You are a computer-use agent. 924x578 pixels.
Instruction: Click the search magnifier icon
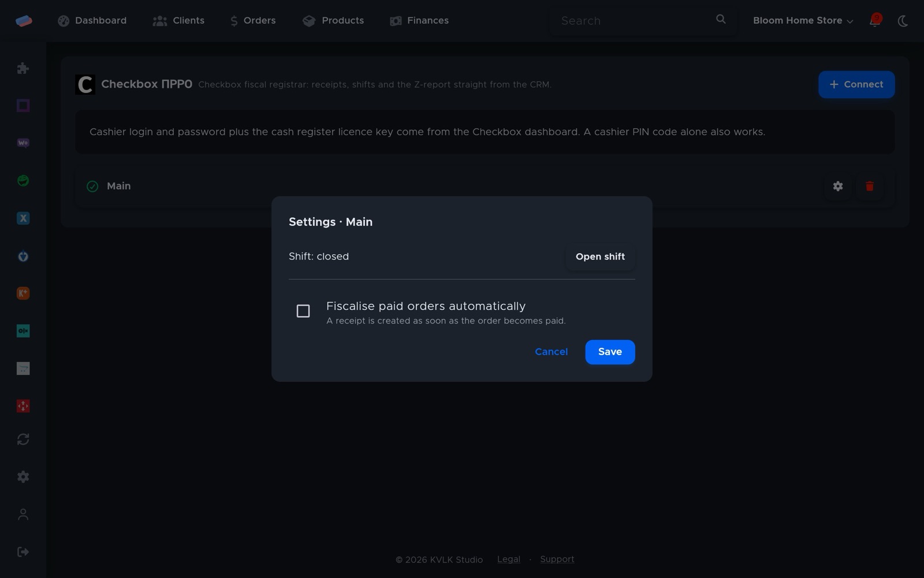pos(721,19)
